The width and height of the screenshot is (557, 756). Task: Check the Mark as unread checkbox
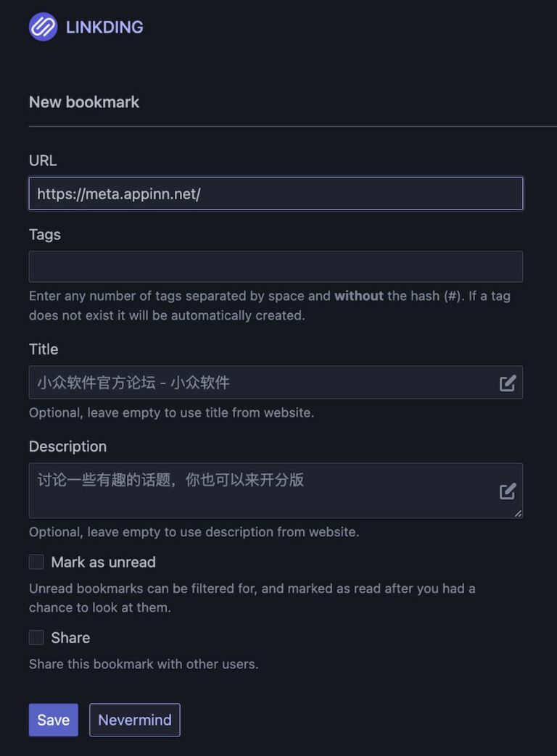36,562
